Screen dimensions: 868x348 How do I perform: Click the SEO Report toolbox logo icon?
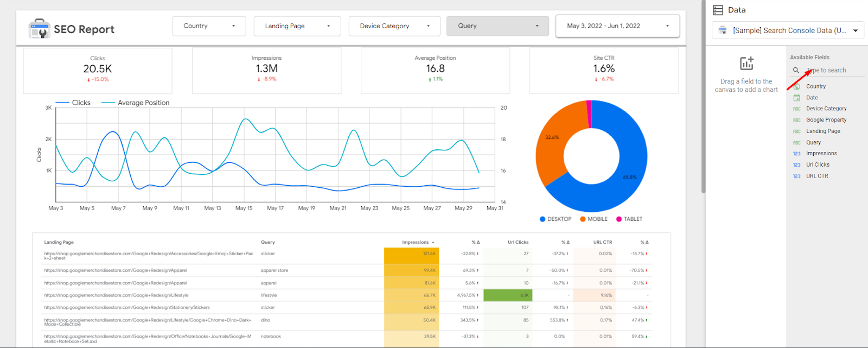pyautogui.click(x=39, y=29)
